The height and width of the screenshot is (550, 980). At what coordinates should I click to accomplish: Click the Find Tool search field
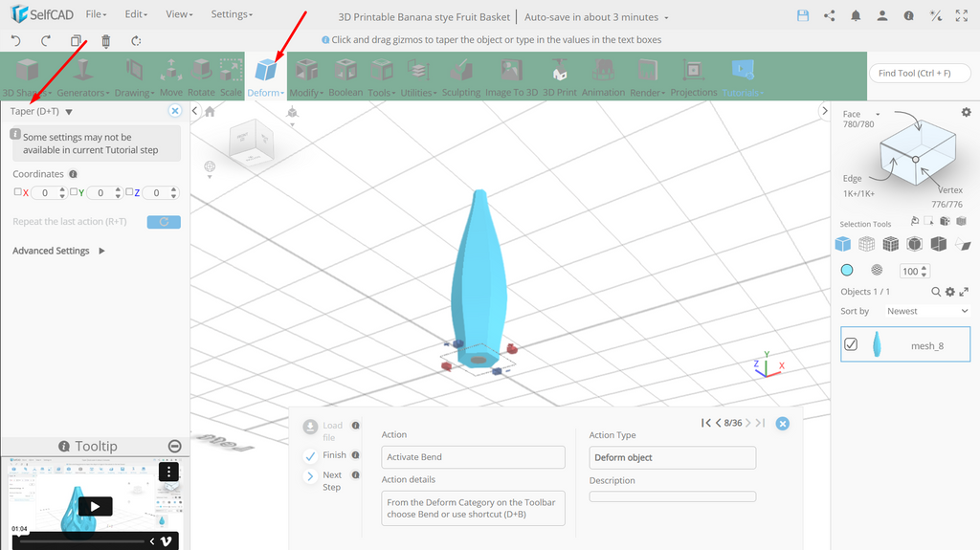point(920,73)
